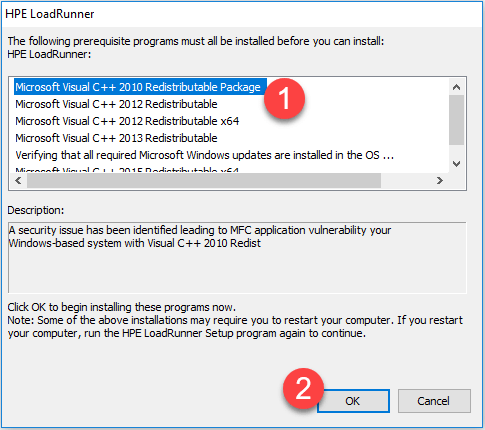Click vertical scrollbar track below the thumb
This screenshot has width=485, height=430.
[456, 150]
